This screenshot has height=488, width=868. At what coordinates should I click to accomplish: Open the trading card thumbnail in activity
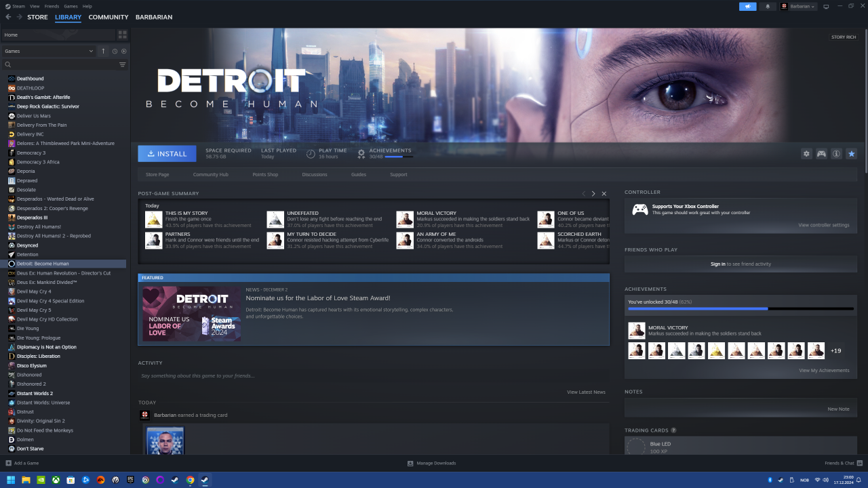165,441
